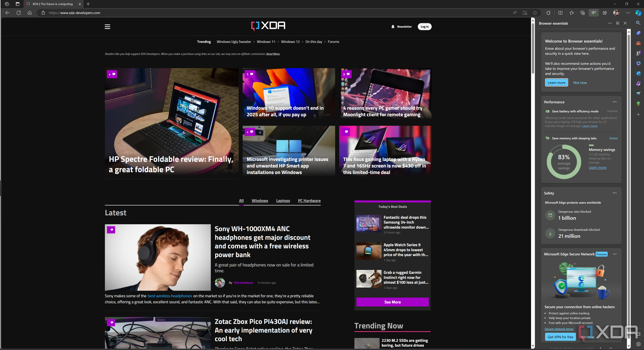This screenshot has height=350, width=644.
Task: Click the XDA Log in button
Action: pos(424,26)
